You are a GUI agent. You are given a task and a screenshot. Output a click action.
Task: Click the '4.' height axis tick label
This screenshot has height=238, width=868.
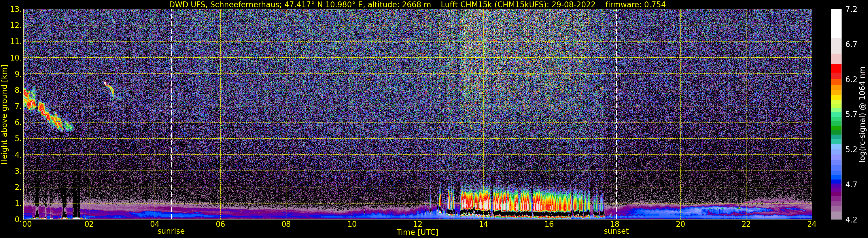tap(18, 155)
